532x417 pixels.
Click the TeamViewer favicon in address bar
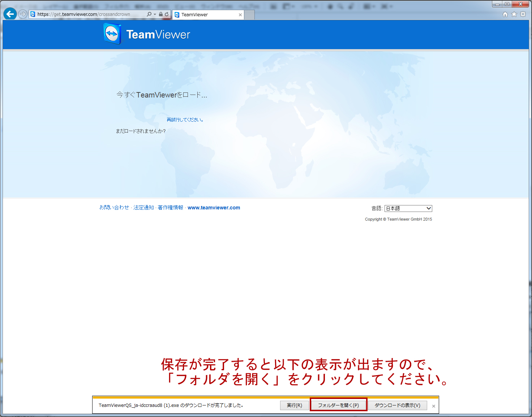pos(33,14)
